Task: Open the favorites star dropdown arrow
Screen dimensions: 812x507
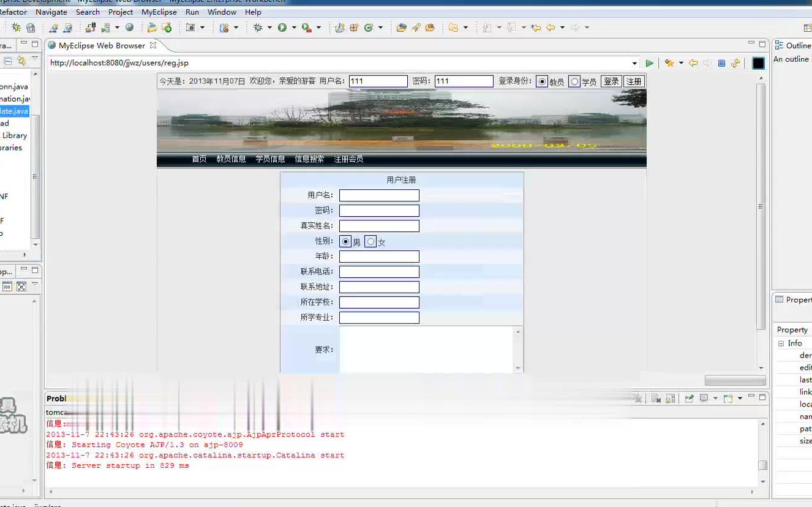Action: click(680, 64)
